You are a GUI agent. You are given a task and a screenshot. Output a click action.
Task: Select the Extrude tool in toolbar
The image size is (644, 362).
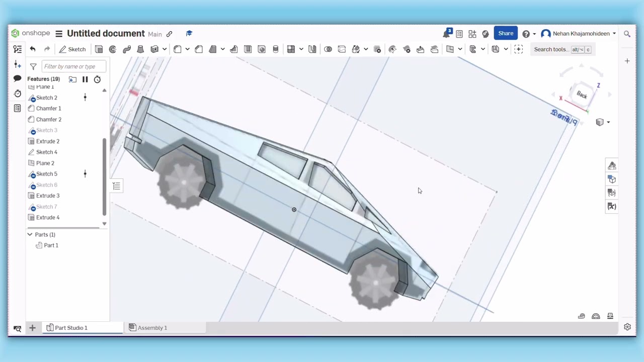pos(99,49)
